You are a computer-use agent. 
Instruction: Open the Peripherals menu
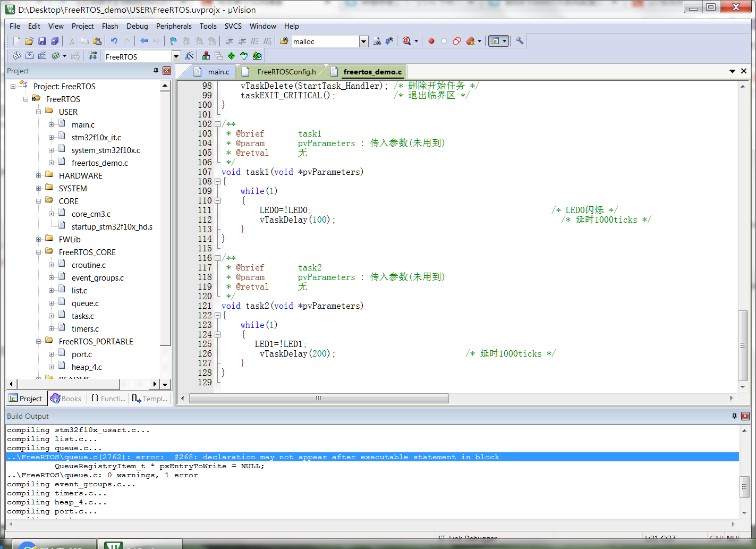click(174, 26)
